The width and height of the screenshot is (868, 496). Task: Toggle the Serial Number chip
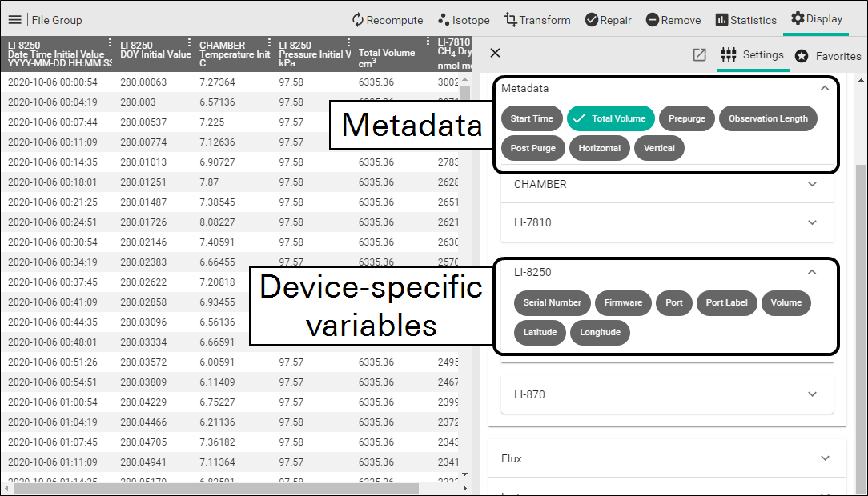pos(552,302)
